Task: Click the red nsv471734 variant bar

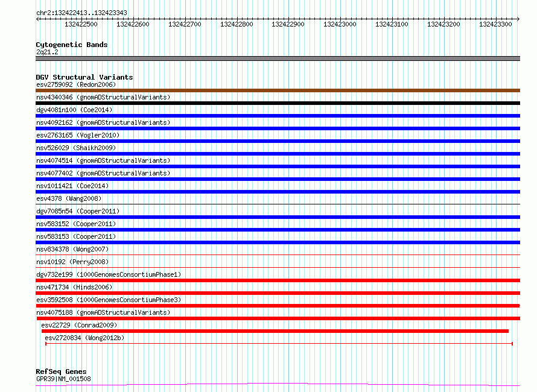Action: 278,293
